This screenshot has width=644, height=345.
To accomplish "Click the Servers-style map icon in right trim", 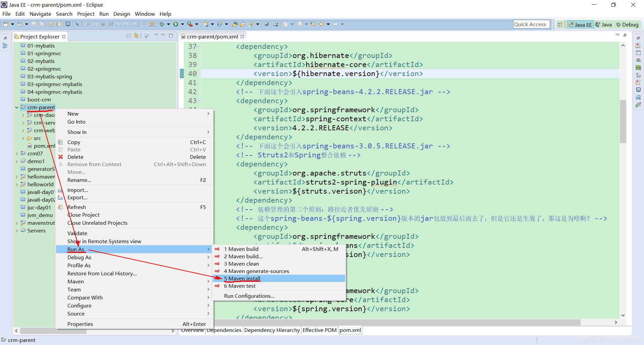I will pyautogui.click(x=638, y=68).
